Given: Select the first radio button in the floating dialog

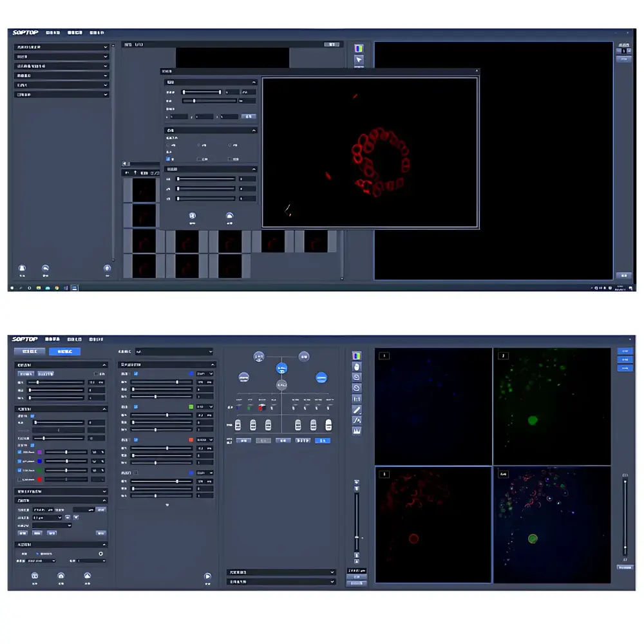Looking at the screenshot, I should 167,145.
